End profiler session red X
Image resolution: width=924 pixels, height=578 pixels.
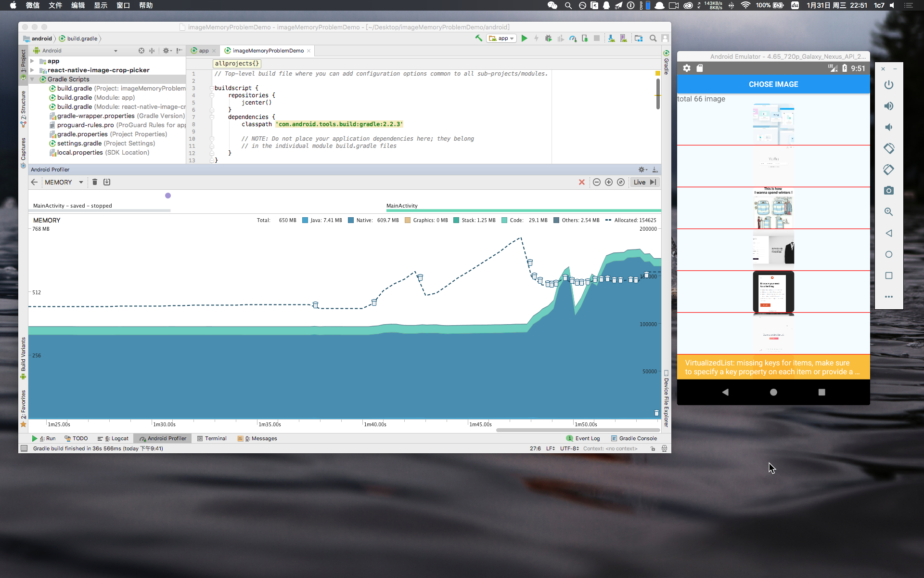[x=582, y=182]
